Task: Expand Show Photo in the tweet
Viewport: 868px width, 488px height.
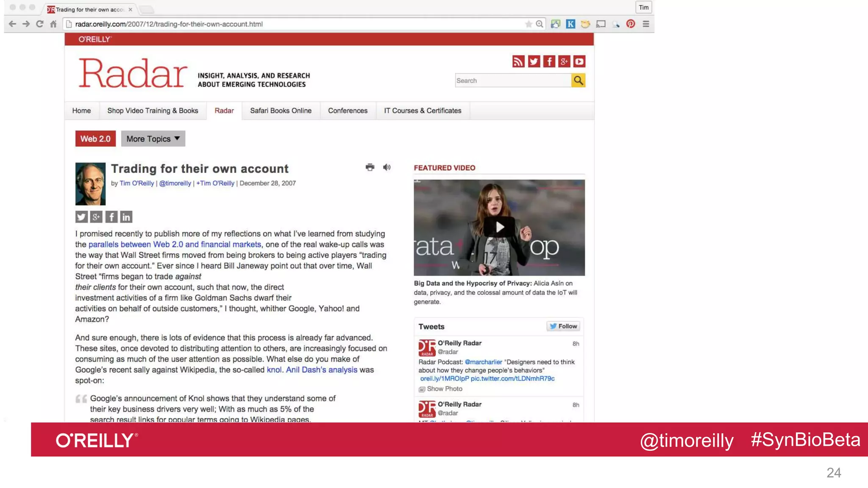Action: pyautogui.click(x=444, y=389)
